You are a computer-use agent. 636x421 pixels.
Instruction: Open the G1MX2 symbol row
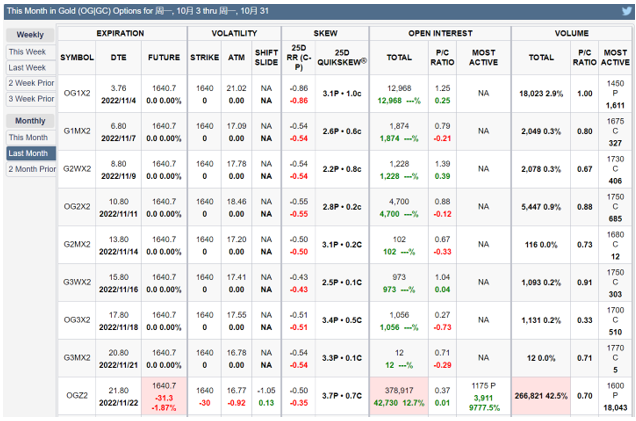(x=77, y=132)
